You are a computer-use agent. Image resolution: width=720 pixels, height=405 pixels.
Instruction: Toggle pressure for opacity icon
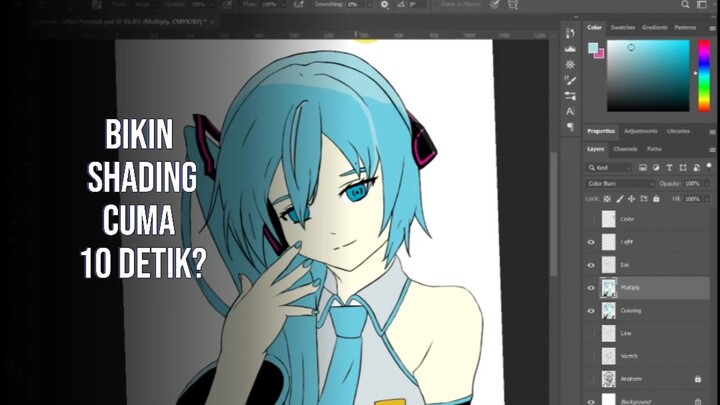click(x=227, y=5)
